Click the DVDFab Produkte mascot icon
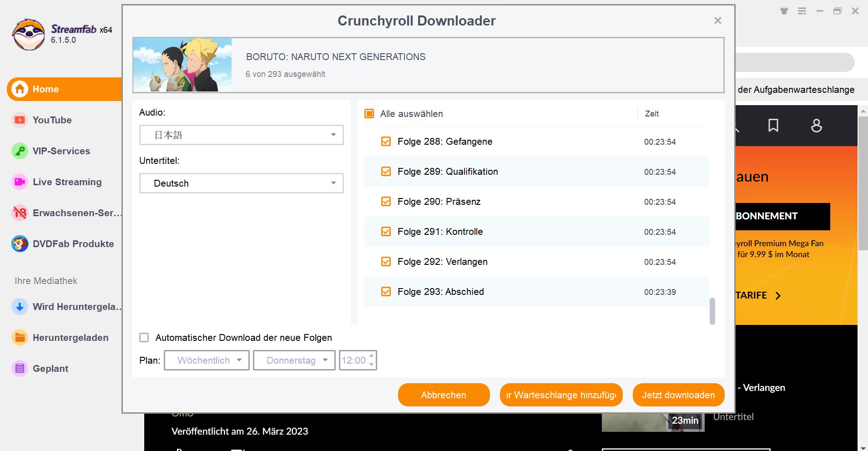The height and width of the screenshot is (451, 868). coord(20,244)
